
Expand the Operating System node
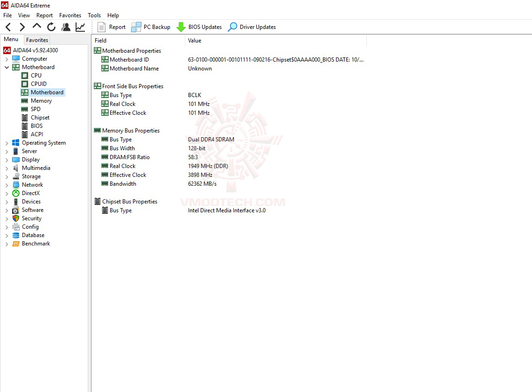7,143
